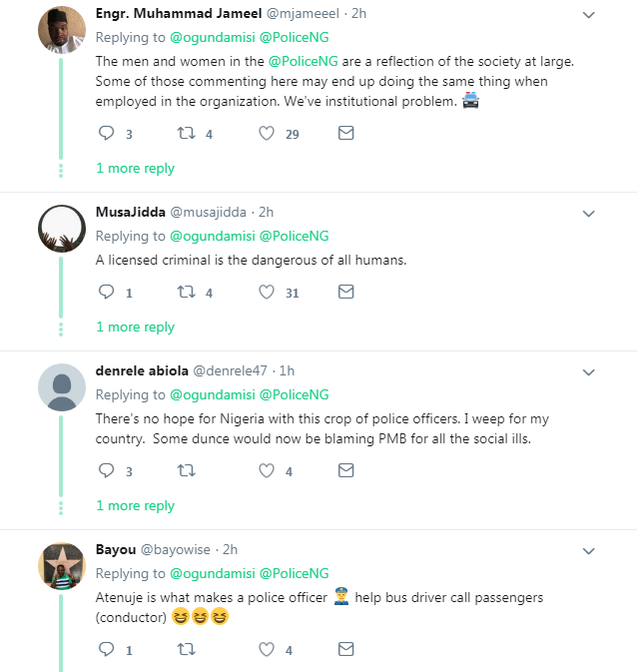Like Bayou's tweet about police officer
Viewport: 637px width, 672px height.
267,649
